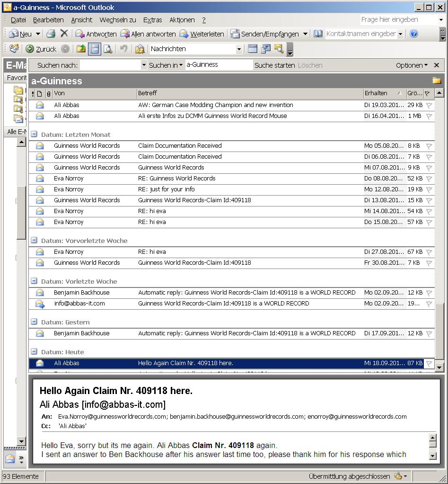Click the message list vertical scrollbar thumb
This screenshot has width=448, height=484.
click(x=439, y=329)
